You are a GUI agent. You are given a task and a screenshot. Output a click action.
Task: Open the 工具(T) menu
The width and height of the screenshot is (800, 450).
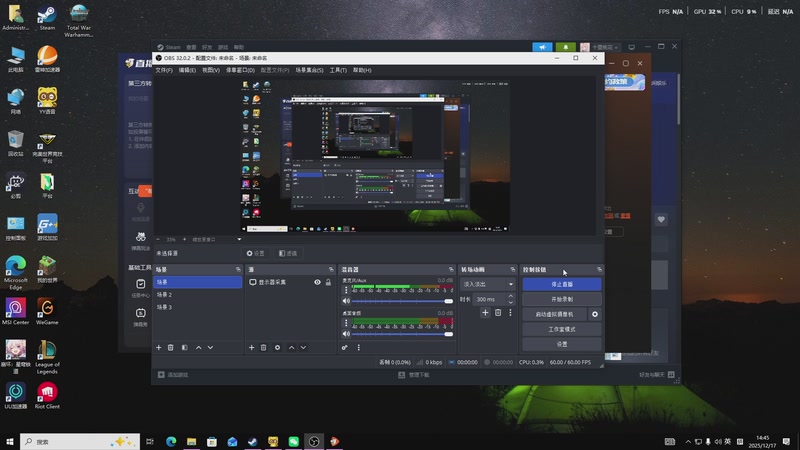click(338, 70)
